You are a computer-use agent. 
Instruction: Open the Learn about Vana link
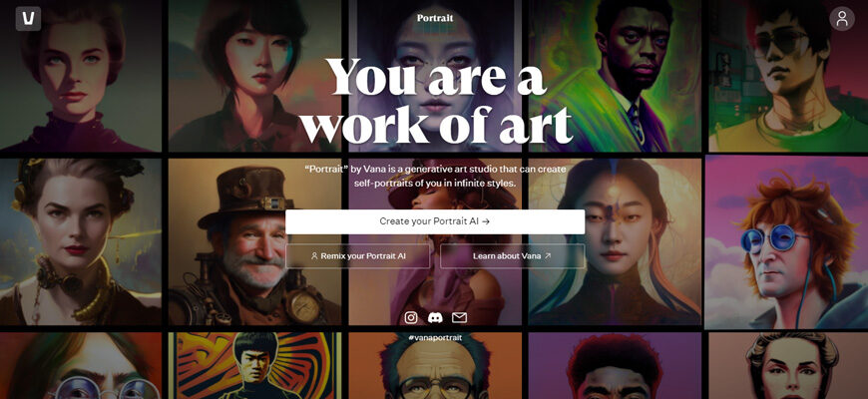(x=512, y=256)
